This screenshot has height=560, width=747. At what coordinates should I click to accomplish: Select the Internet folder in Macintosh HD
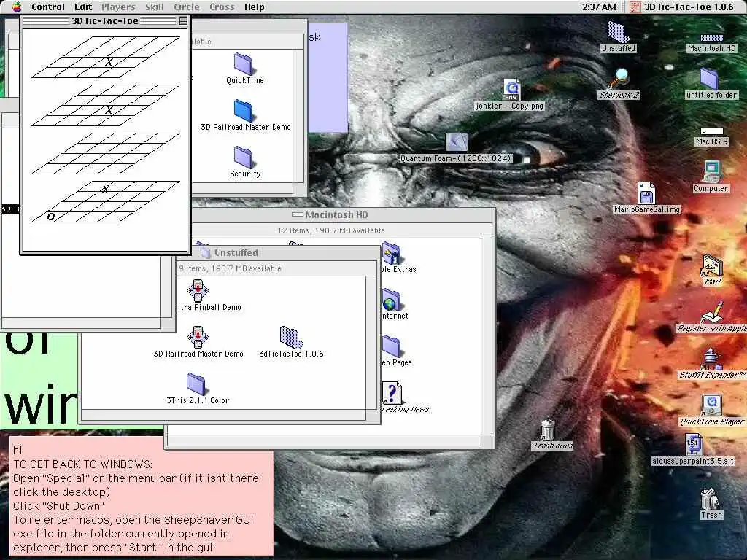pos(392,304)
